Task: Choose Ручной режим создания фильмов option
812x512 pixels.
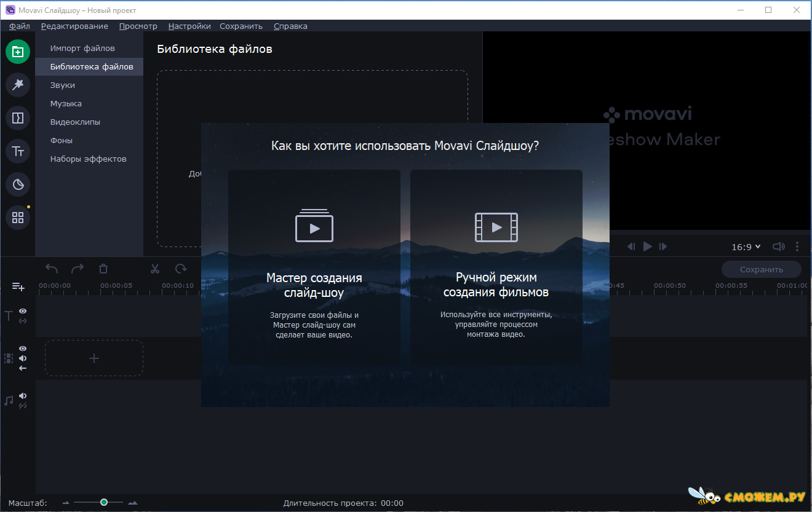Action: pyautogui.click(x=496, y=267)
